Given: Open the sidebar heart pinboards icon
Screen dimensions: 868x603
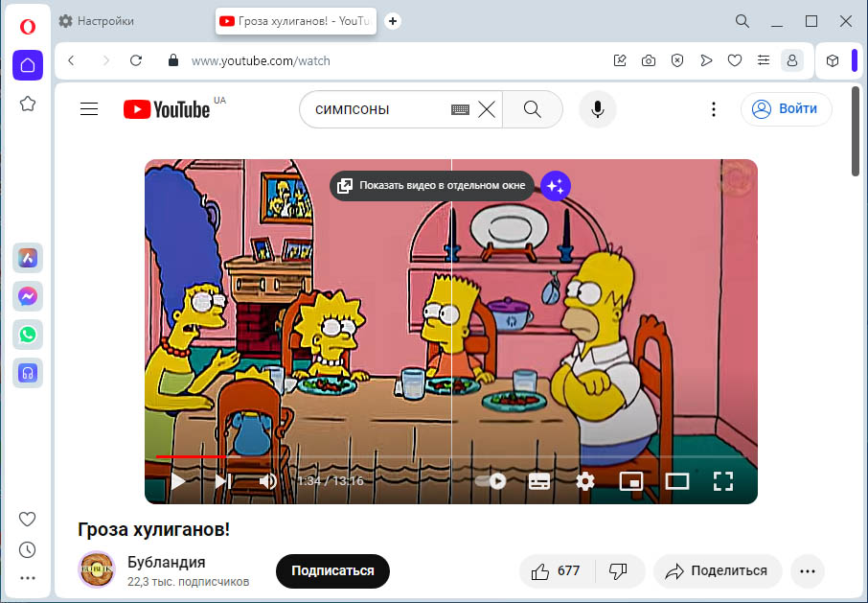Looking at the screenshot, I should tap(28, 519).
